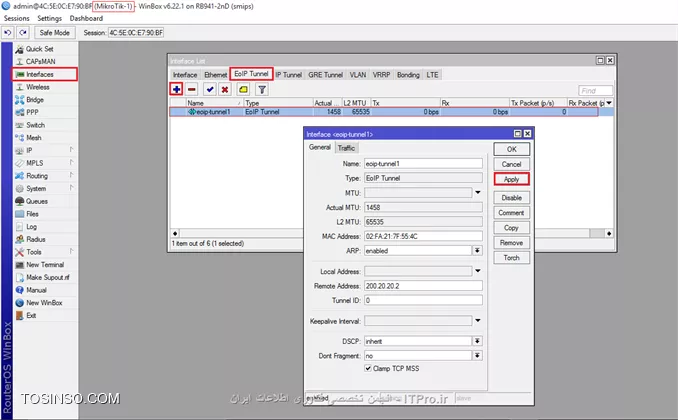Click OK in interface dialog

coord(512,149)
